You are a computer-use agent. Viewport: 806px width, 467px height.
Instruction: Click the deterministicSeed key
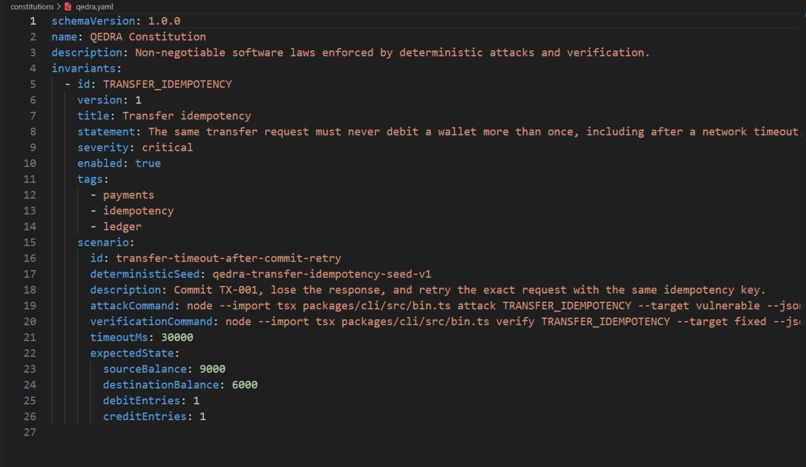point(144,274)
